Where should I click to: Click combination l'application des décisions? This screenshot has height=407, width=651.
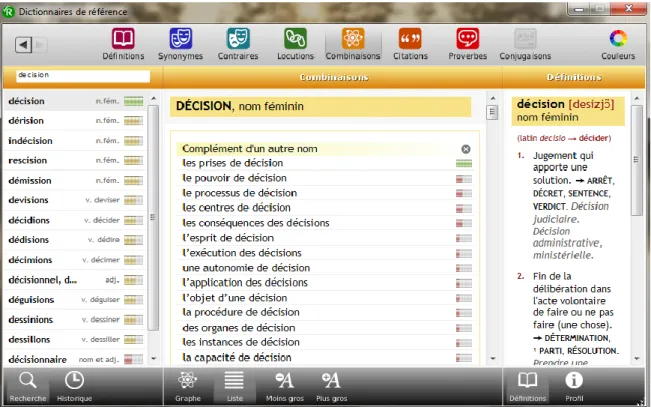(245, 283)
